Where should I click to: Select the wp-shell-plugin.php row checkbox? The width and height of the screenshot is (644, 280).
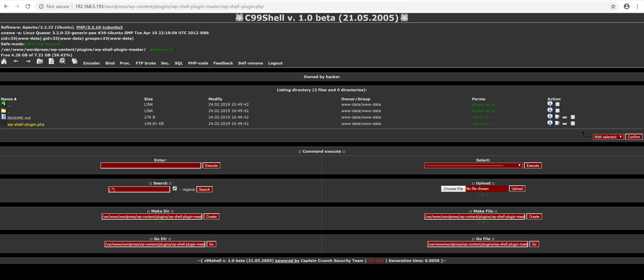pyautogui.click(x=573, y=123)
